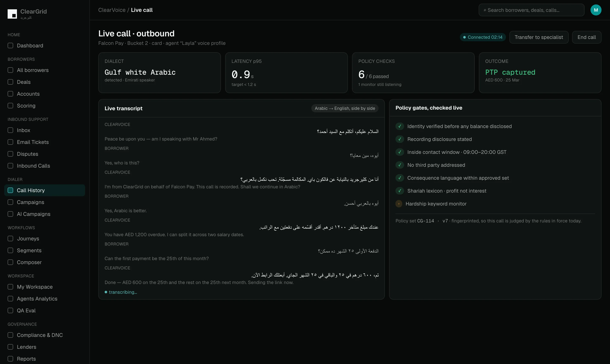The width and height of the screenshot is (610, 364).
Task: Click "Peace be upon you" transcript line
Action: 161,139
